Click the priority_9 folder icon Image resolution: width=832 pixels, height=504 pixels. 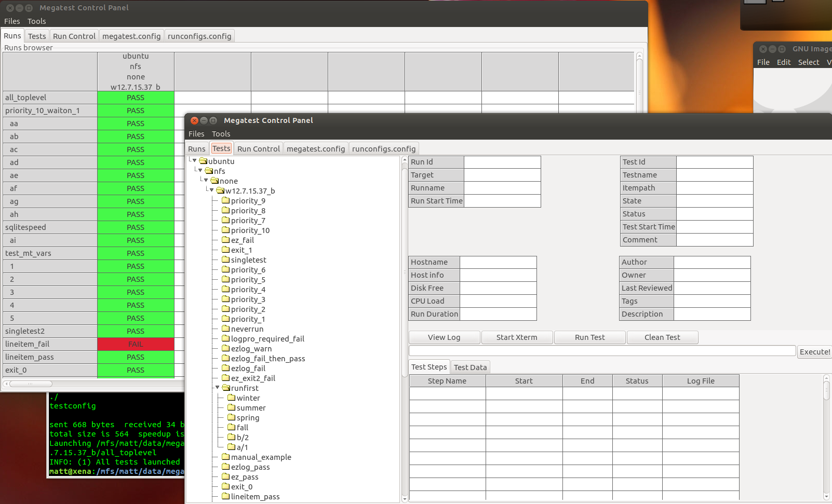[225, 200]
